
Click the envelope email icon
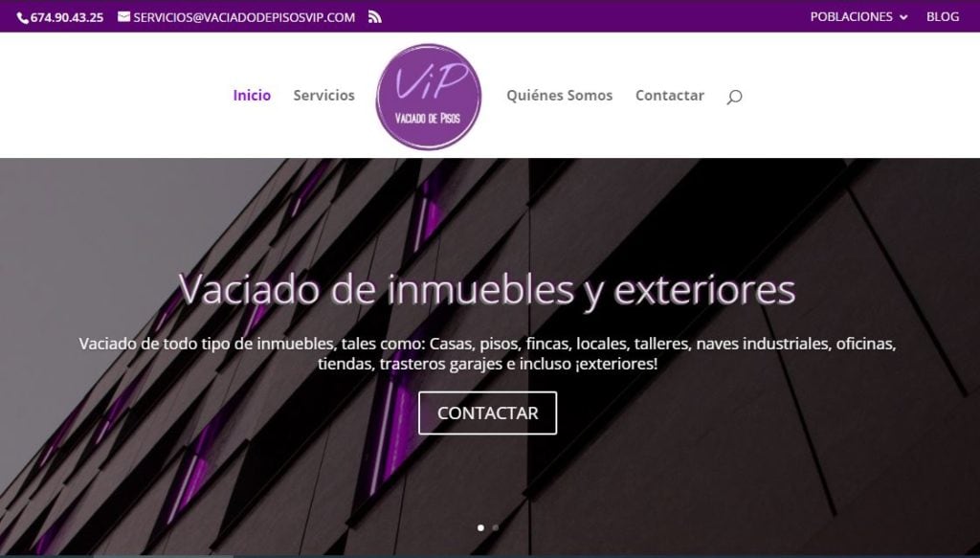(x=123, y=17)
